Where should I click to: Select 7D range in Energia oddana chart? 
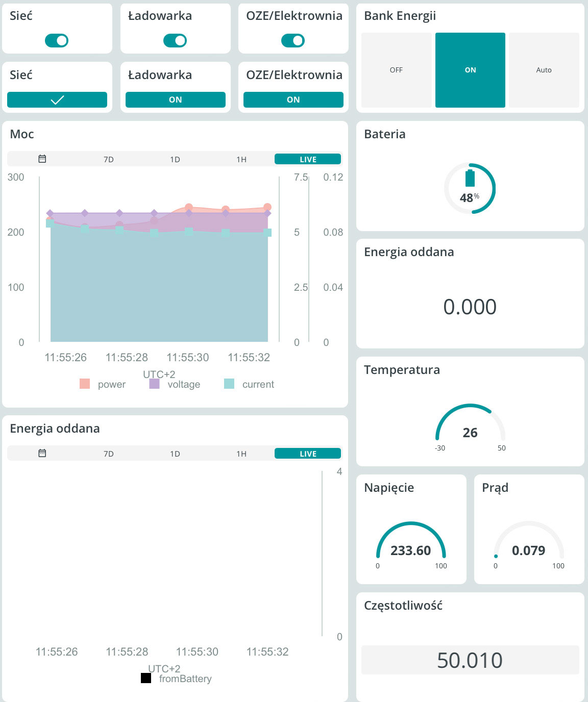pyautogui.click(x=109, y=454)
